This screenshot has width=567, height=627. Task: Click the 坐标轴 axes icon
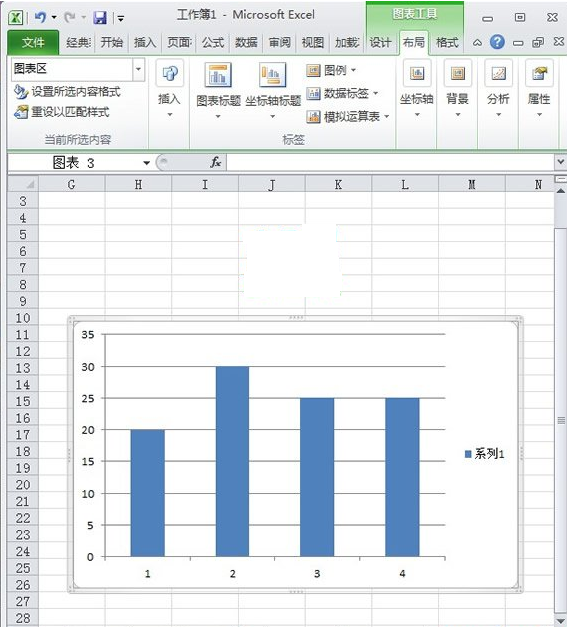pyautogui.click(x=417, y=74)
